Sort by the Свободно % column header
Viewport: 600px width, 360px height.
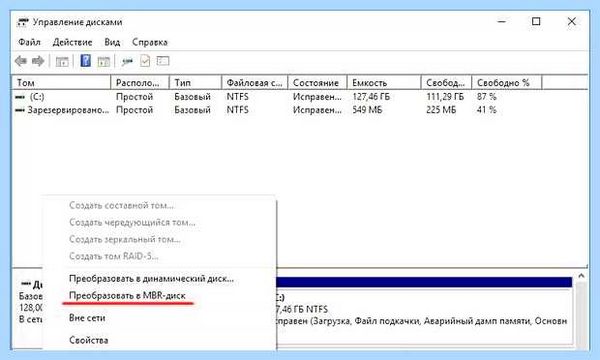point(507,83)
